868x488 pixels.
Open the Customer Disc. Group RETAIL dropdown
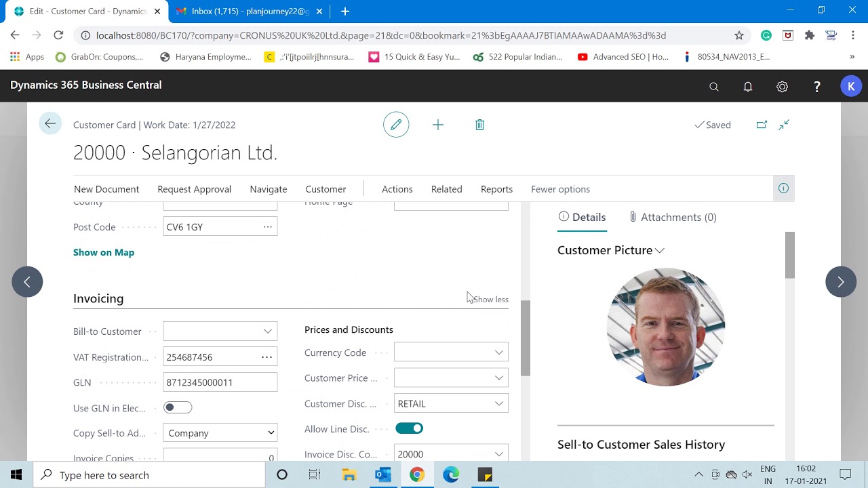498,403
